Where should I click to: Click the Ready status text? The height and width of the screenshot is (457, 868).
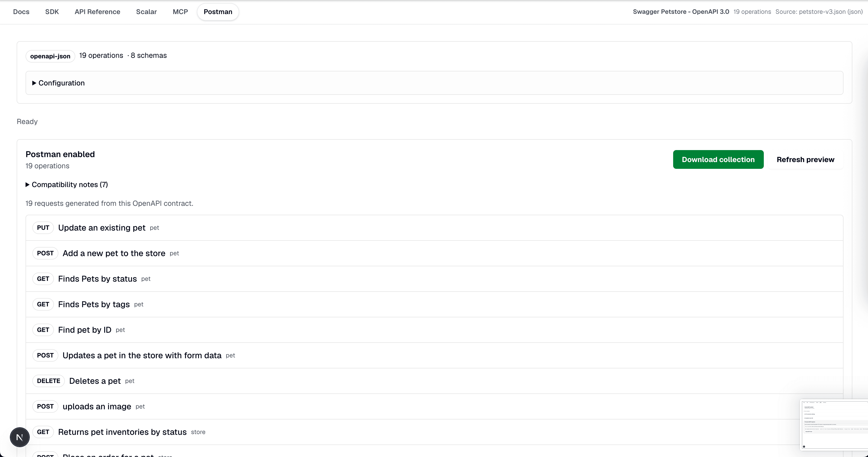click(27, 122)
